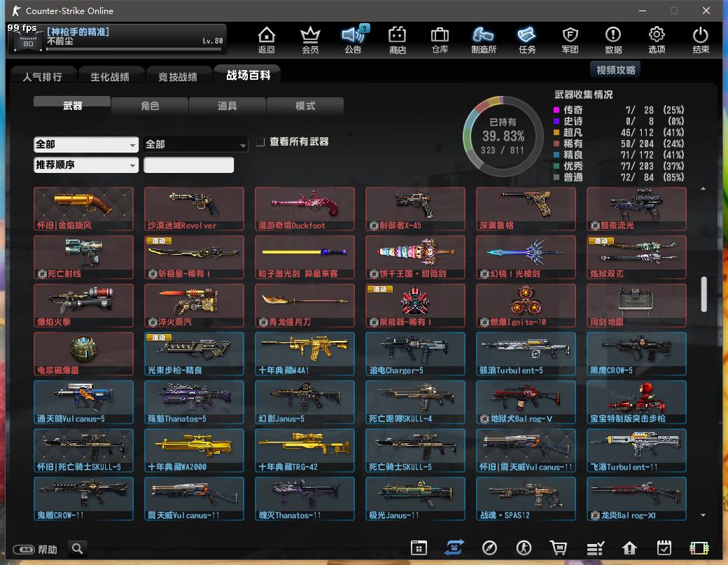Switch to the 人气排行 tab
Screen dimensions: 728x565
(42, 76)
